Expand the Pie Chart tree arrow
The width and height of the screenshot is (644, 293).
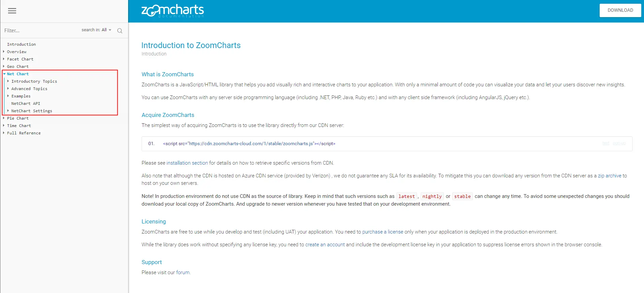pyautogui.click(x=4, y=118)
